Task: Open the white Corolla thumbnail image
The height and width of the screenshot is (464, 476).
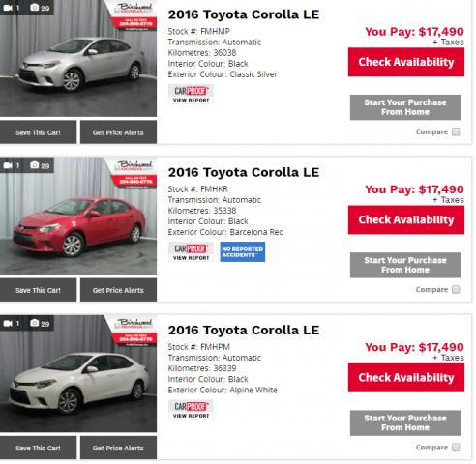Action: click(78, 373)
